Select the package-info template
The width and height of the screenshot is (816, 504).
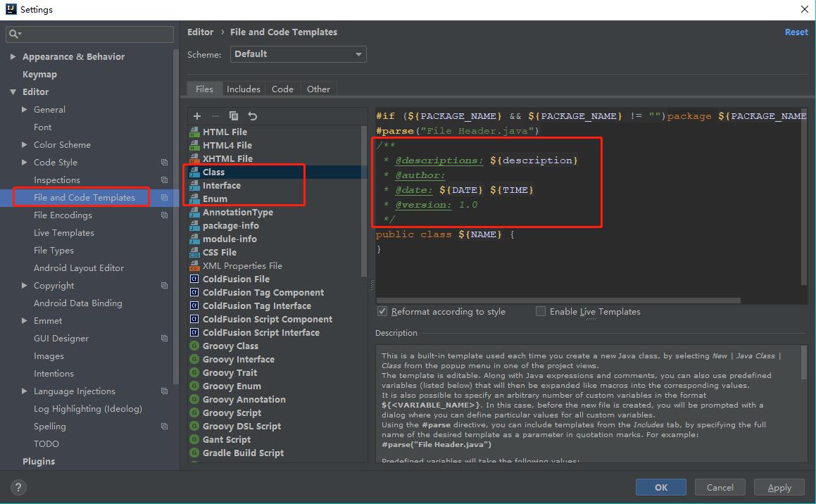[x=230, y=226]
